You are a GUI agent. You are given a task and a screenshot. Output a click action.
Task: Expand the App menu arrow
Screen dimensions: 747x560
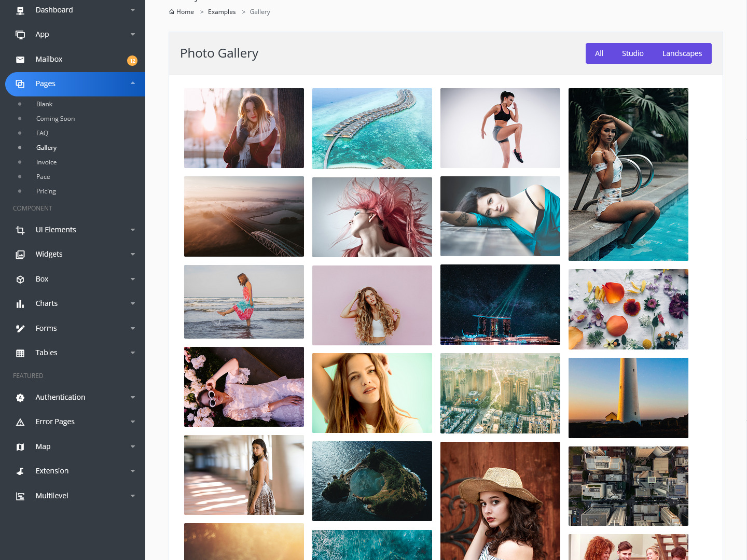133,34
